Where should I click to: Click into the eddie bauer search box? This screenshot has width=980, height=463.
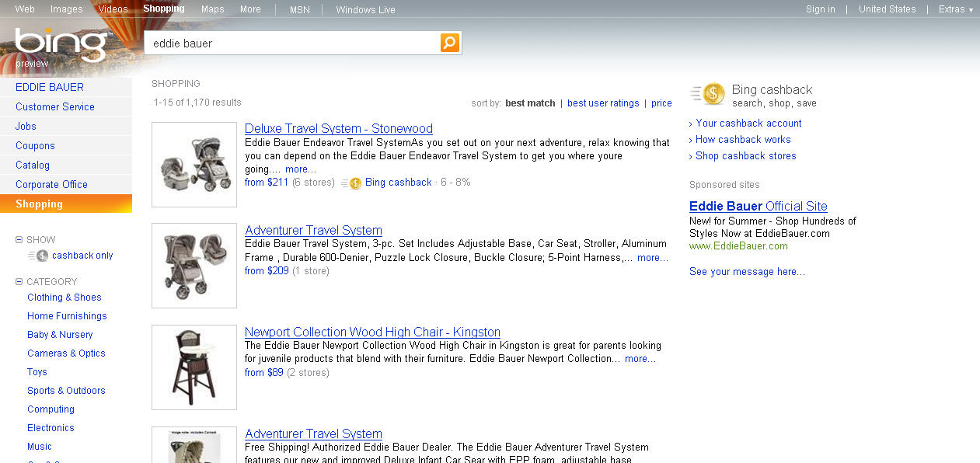click(x=292, y=44)
